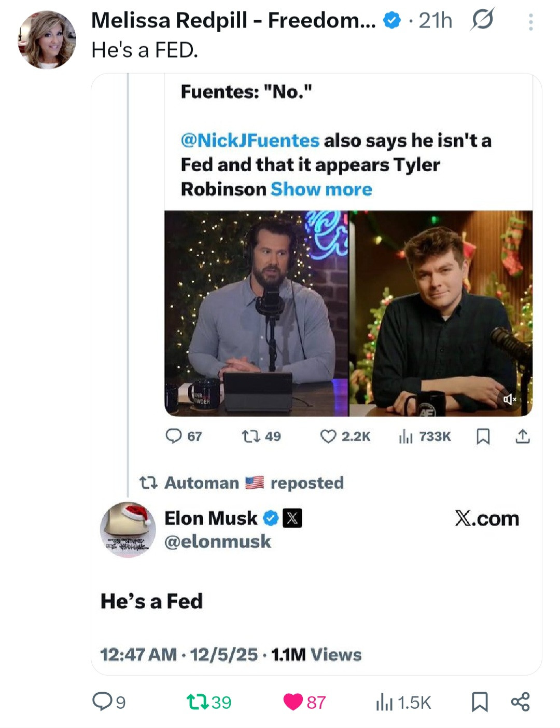Unlike the post with 87 likes
Image resolution: width=560 pixels, height=728 pixels.
(x=293, y=702)
